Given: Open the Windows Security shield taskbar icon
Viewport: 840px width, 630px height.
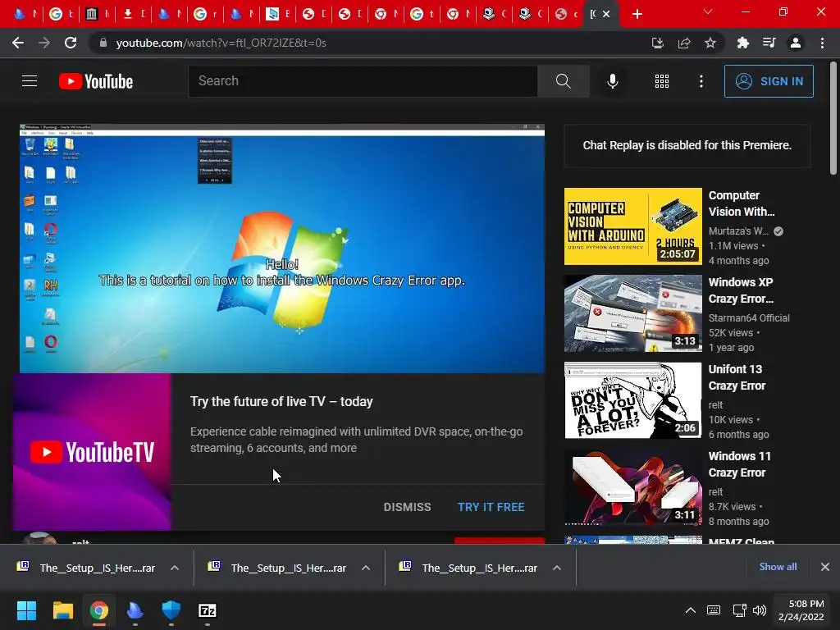Looking at the screenshot, I should click(171, 610).
